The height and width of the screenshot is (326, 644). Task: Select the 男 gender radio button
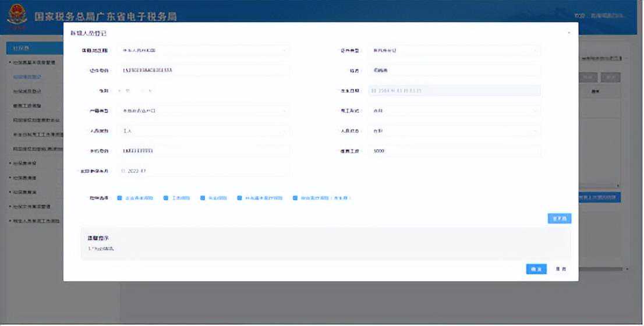point(120,91)
